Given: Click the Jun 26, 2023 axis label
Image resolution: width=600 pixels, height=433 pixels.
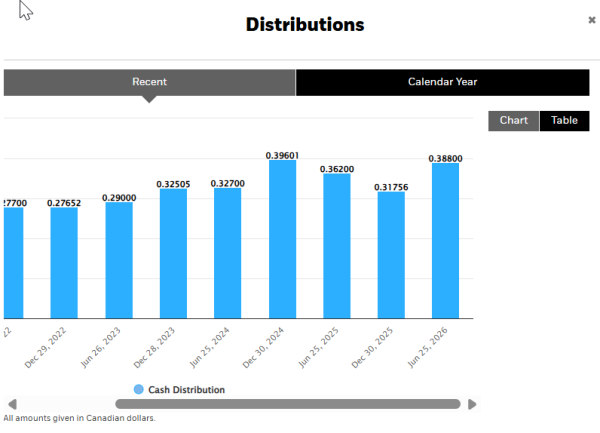Looking at the screenshot, I should point(101,347).
